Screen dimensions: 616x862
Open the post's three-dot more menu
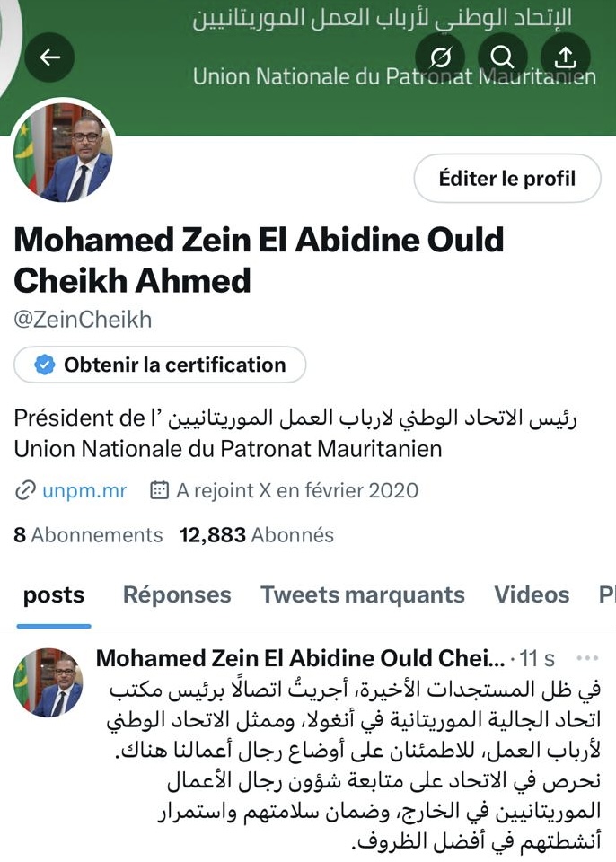coord(586,658)
